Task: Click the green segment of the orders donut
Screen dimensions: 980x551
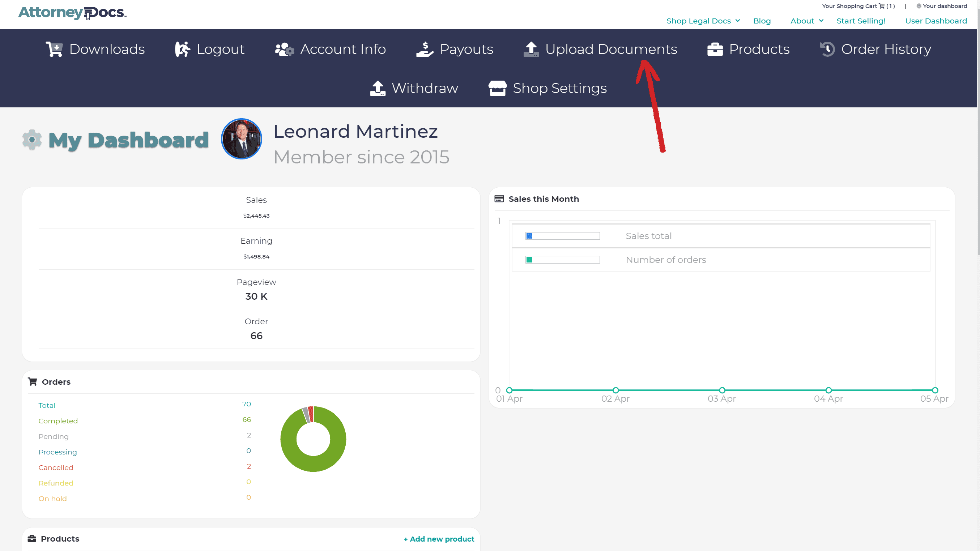Action: pyautogui.click(x=314, y=464)
